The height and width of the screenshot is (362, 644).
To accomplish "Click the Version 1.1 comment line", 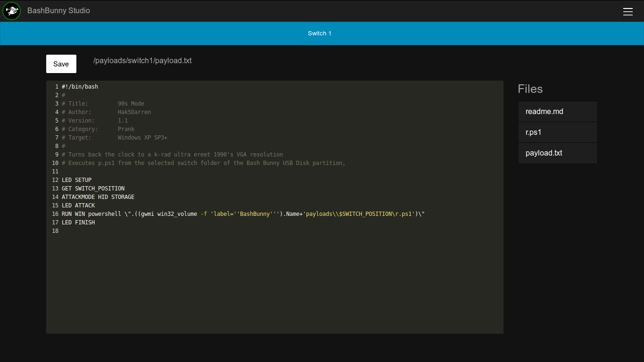I will 95,121.
